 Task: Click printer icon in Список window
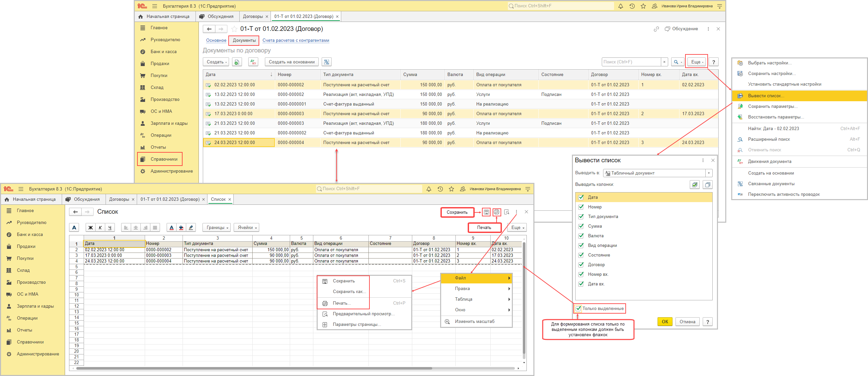click(496, 212)
